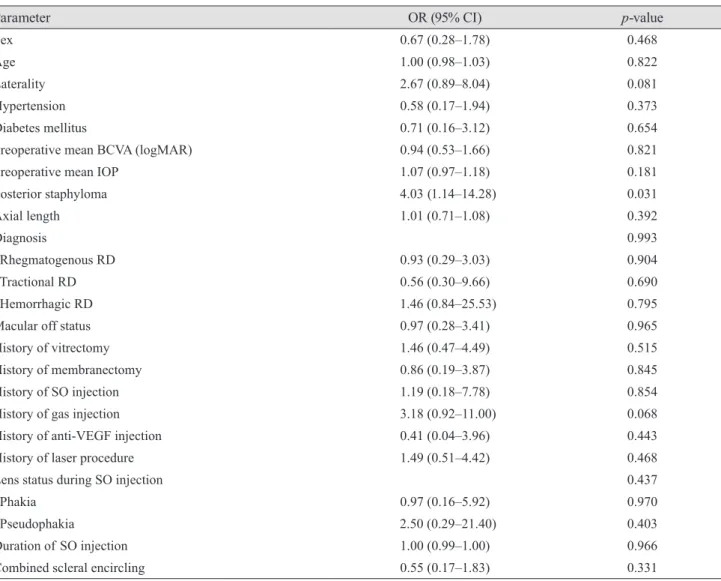Click Lens status during SO injection label
This screenshot has height=581, width=721.
(x=81, y=480)
